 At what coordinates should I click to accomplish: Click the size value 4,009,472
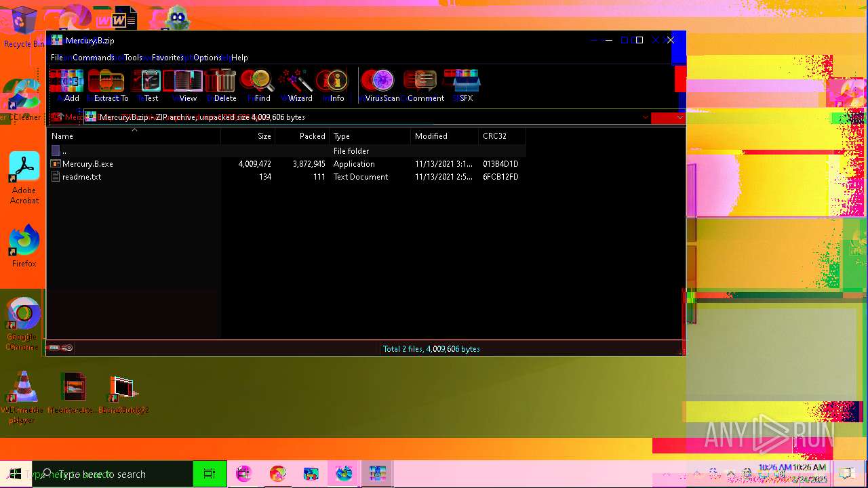pyautogui.click(x=255, y=164)
